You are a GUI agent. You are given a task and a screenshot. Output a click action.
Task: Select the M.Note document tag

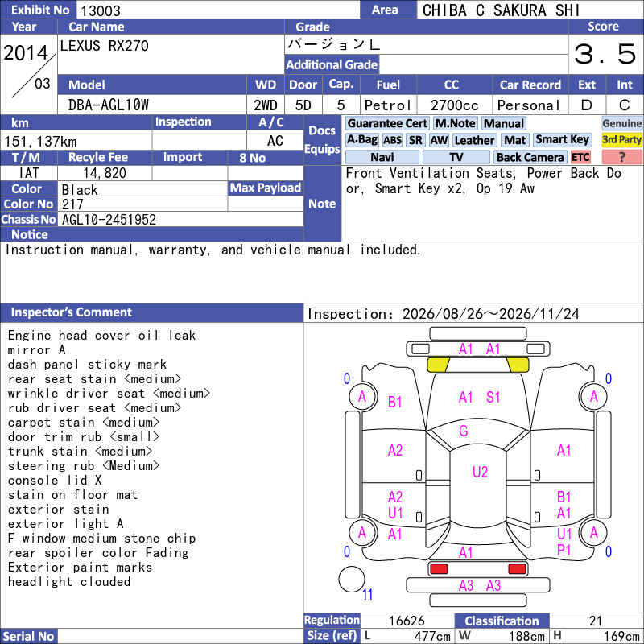click(455, 123)
